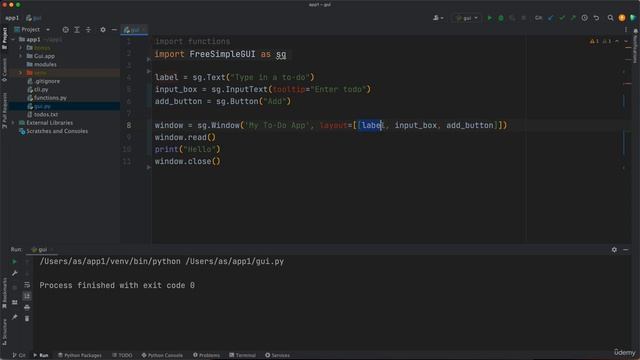The image size is (640, 360).
Task: Open the TODO tool window
Action: click(x=122, y=355)
